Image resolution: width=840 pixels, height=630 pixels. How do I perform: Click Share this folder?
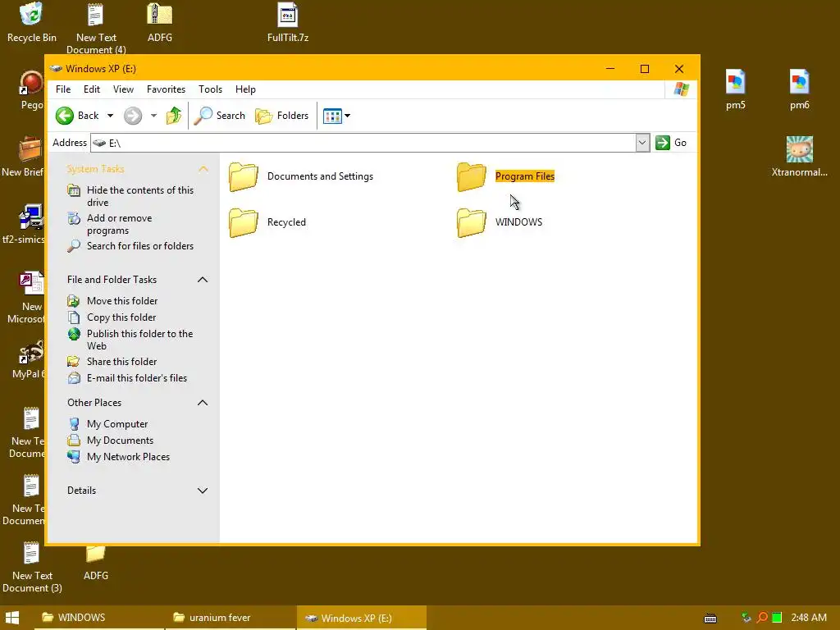click(x=121, y=362)
